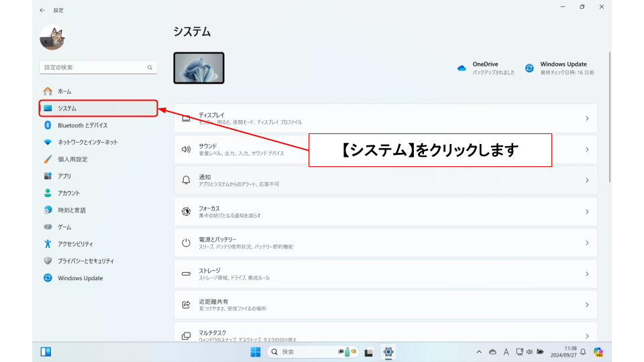Image resolution: width=644 pixels, height=362 pixels.
Task: Click the back arrow in Settings
Action: 43,10
